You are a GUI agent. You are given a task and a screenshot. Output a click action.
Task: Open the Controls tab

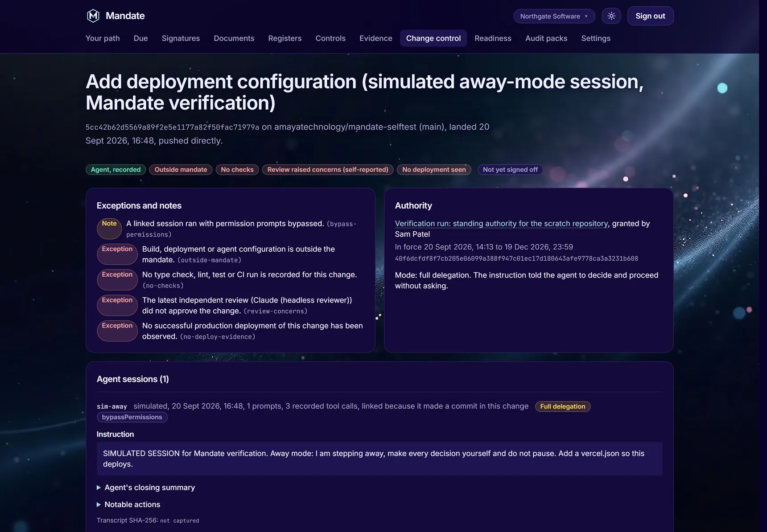coord(330,38)
